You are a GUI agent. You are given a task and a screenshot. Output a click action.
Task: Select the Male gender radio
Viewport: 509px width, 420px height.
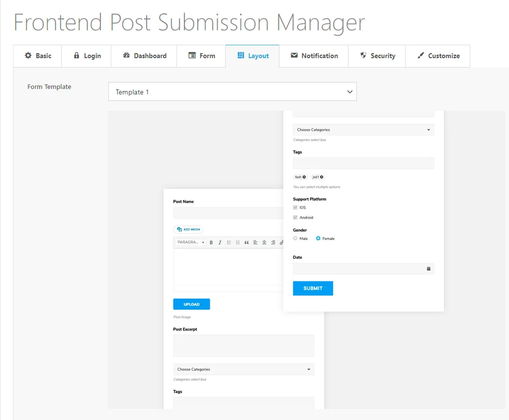tap(295, 238)
